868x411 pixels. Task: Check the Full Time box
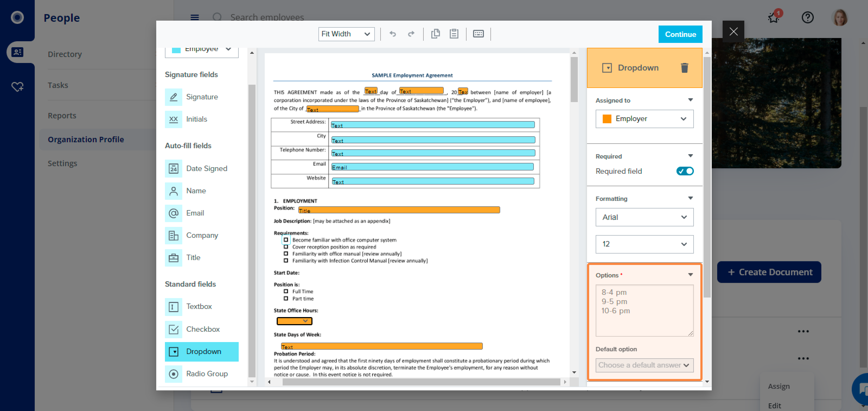click(286, 291)
